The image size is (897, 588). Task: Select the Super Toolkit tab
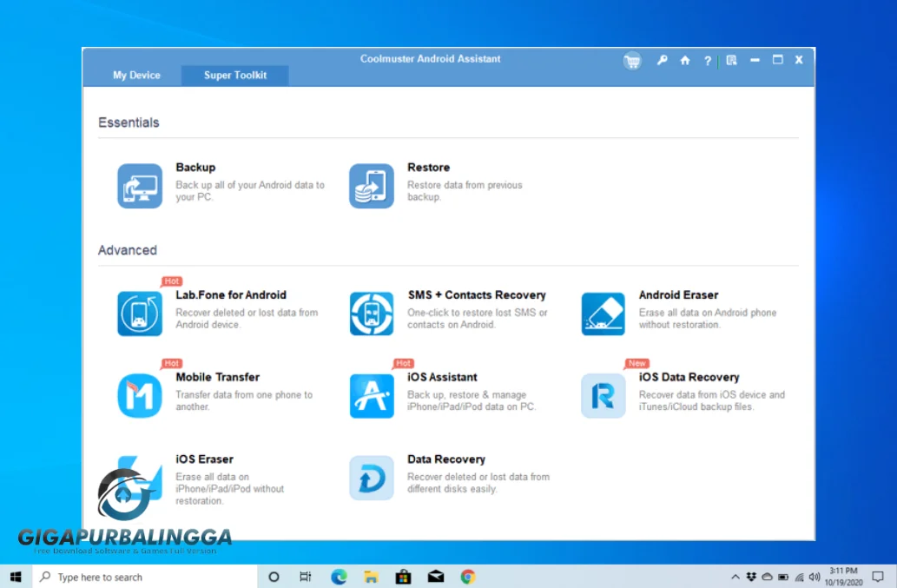coord(235,75)
